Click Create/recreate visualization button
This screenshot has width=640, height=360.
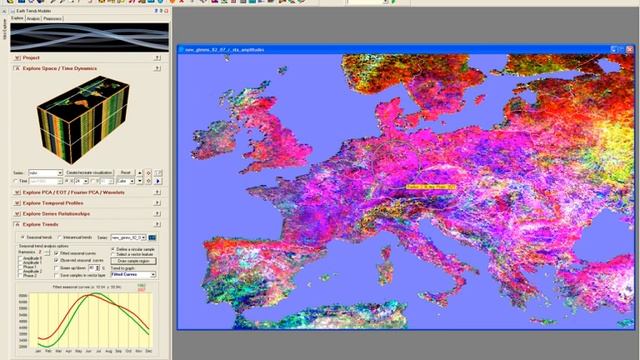click(89, 173)
